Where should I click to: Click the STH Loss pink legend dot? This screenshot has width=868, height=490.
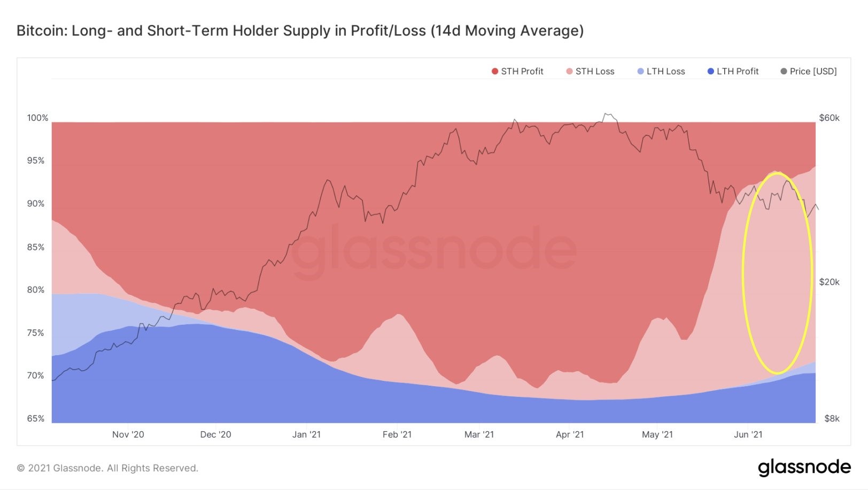pyautogui.click(x=569, y=71)
